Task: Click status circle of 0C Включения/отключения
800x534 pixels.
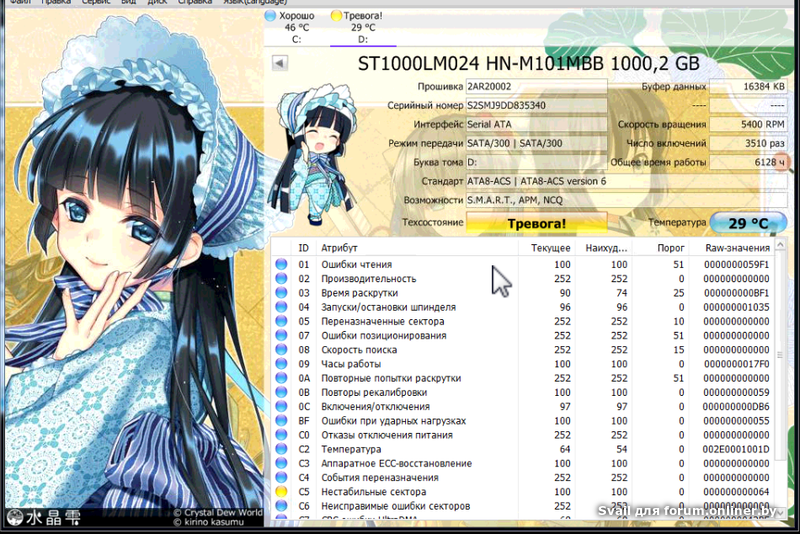Action: click(281, 406)
